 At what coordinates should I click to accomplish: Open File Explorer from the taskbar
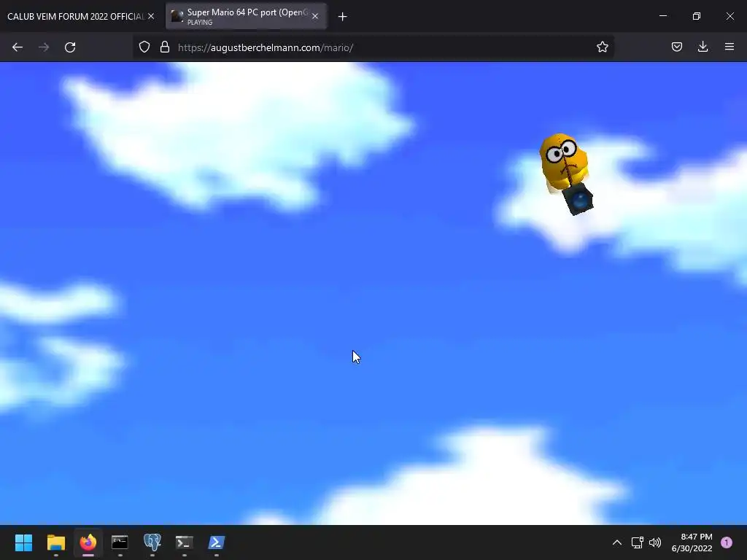pyautogui.click(x=55, y=542)
